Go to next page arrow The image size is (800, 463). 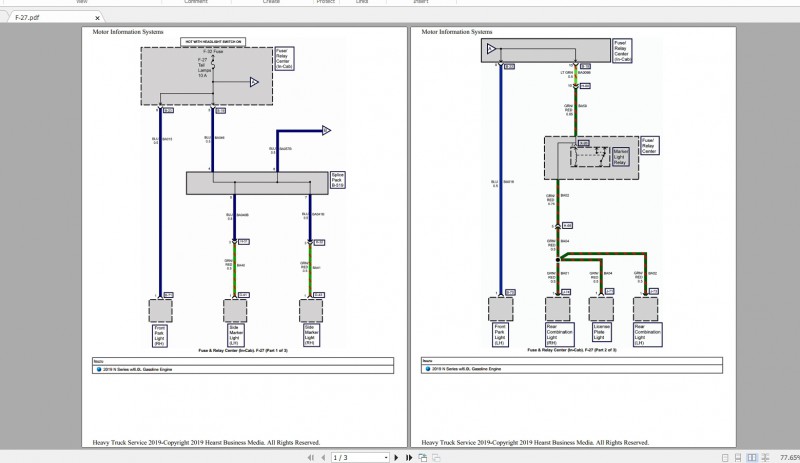(x=396, y=458)
